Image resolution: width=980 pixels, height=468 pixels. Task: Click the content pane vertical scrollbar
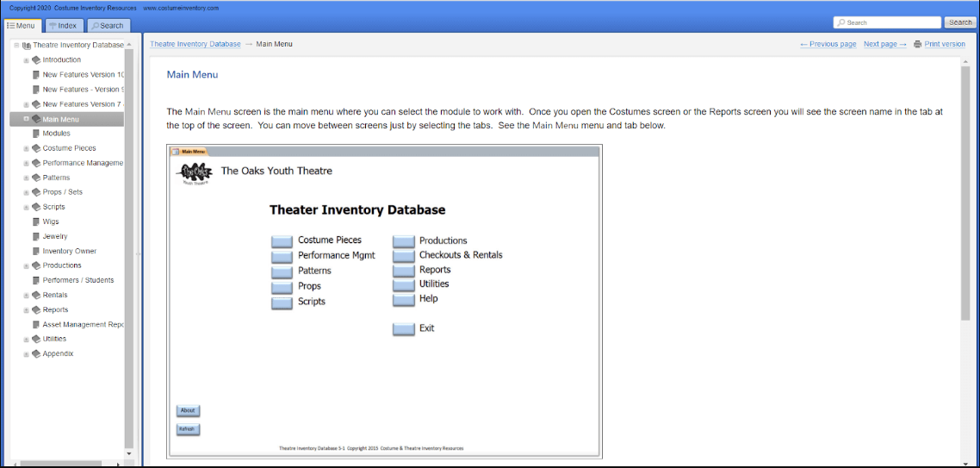tap(965, 193)
